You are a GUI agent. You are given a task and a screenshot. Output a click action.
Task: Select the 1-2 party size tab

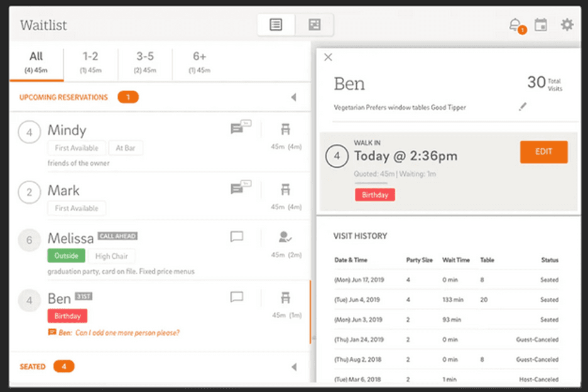[90, 62]
